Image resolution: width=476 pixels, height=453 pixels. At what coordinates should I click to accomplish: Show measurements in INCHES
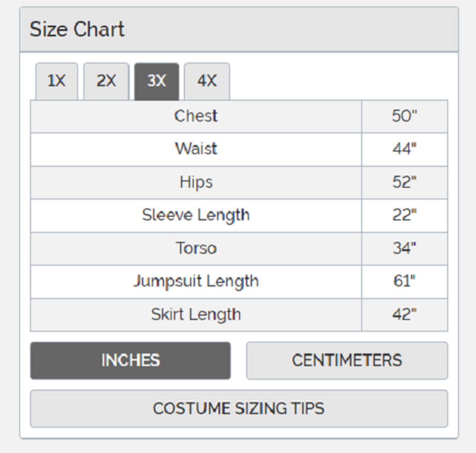click(131, 361)
